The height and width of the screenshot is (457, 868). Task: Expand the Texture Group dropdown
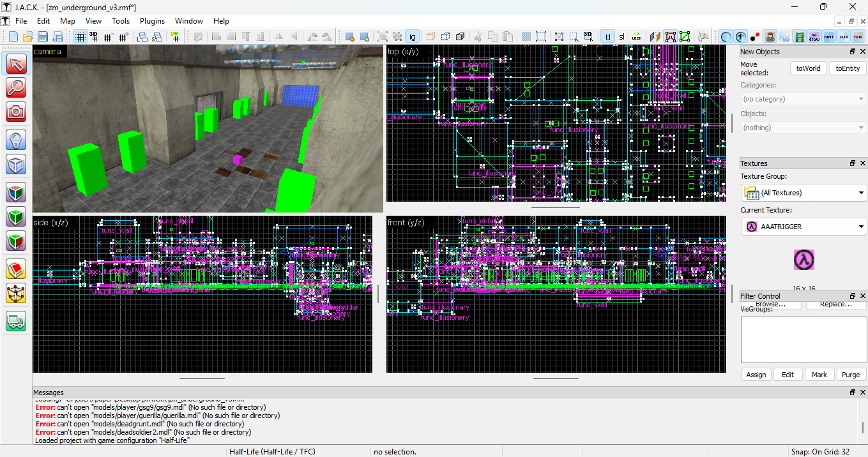(803, 193)
